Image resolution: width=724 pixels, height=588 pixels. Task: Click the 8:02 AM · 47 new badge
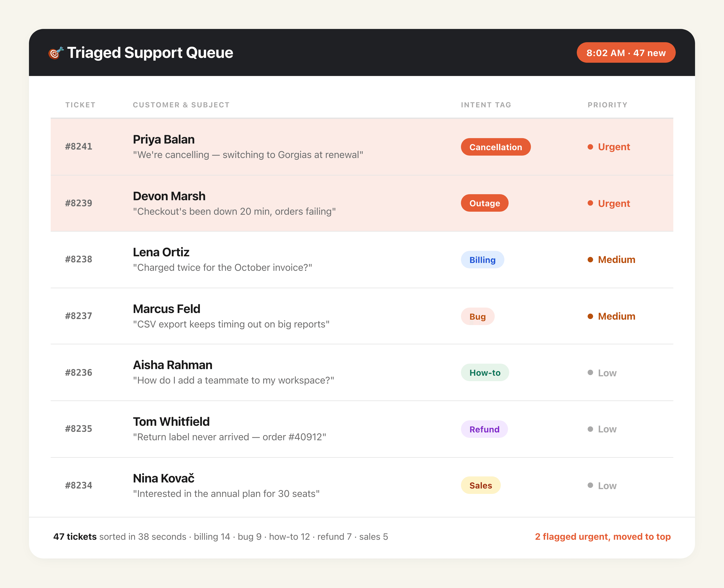[x=626, y=53]
